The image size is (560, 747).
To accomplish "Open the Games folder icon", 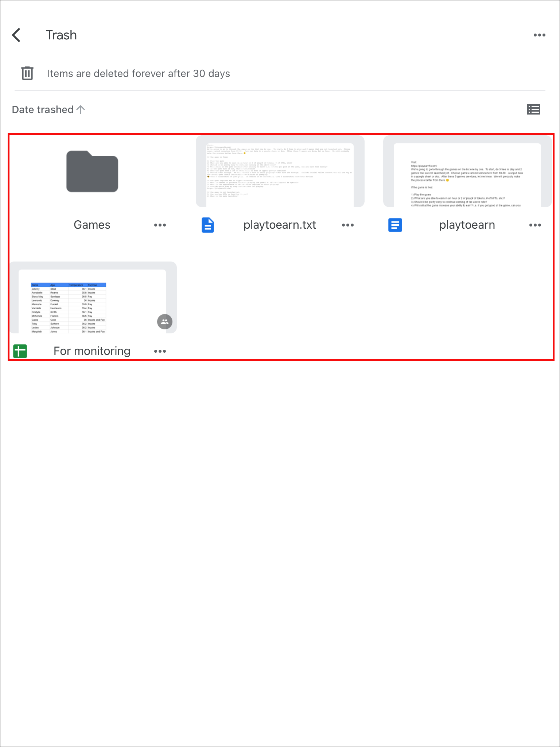I will pyautogui.click(x=92, y=171).
